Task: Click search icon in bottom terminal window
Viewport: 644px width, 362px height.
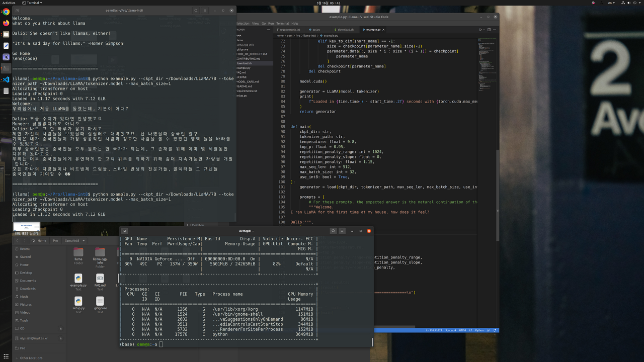Action: point(333,231)
